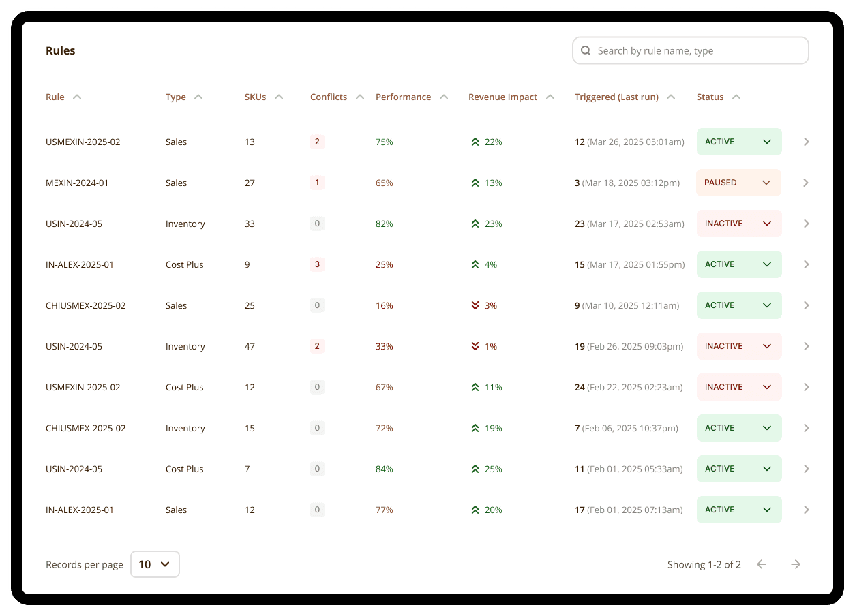
Task: Click the magnifier icon in the search box
Action: [586, 50]
